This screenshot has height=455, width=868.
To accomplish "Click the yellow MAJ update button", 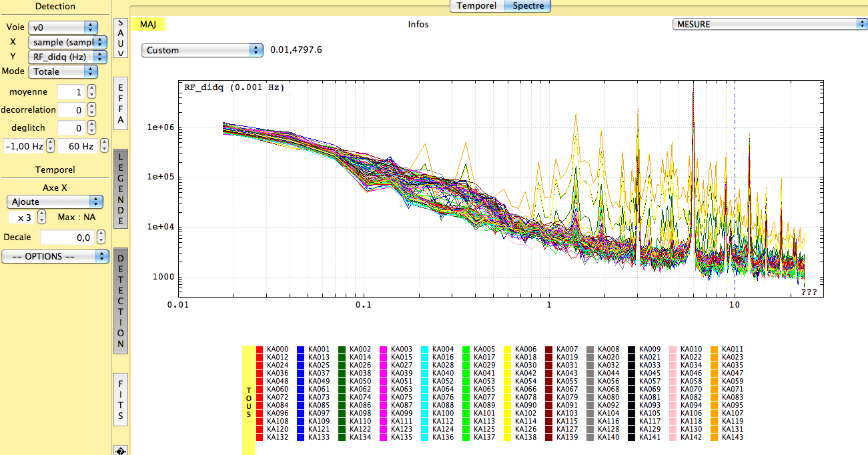I will [148, 24].
